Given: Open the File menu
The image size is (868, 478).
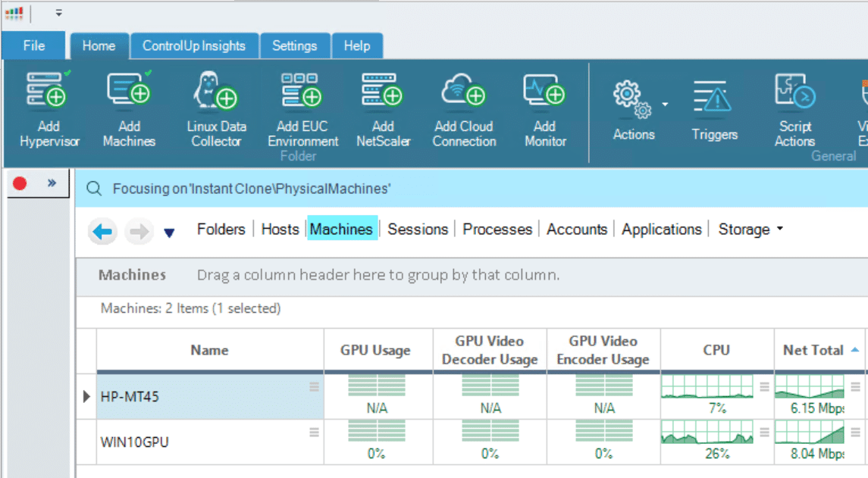Looking at the screenshot, I should click(x=34, y=46).
